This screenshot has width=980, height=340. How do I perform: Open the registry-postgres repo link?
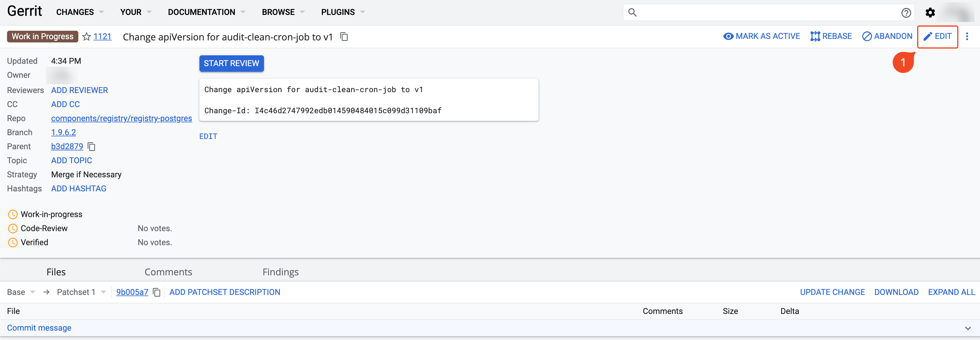121,119
